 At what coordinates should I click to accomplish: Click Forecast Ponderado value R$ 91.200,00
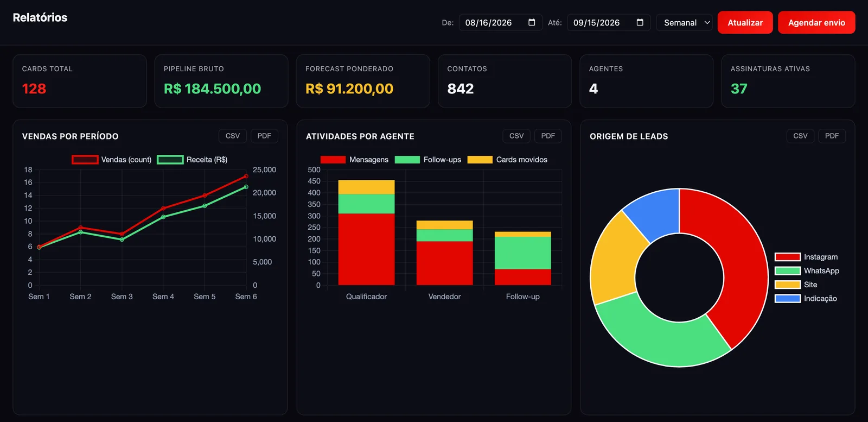(x=349, y=89)
